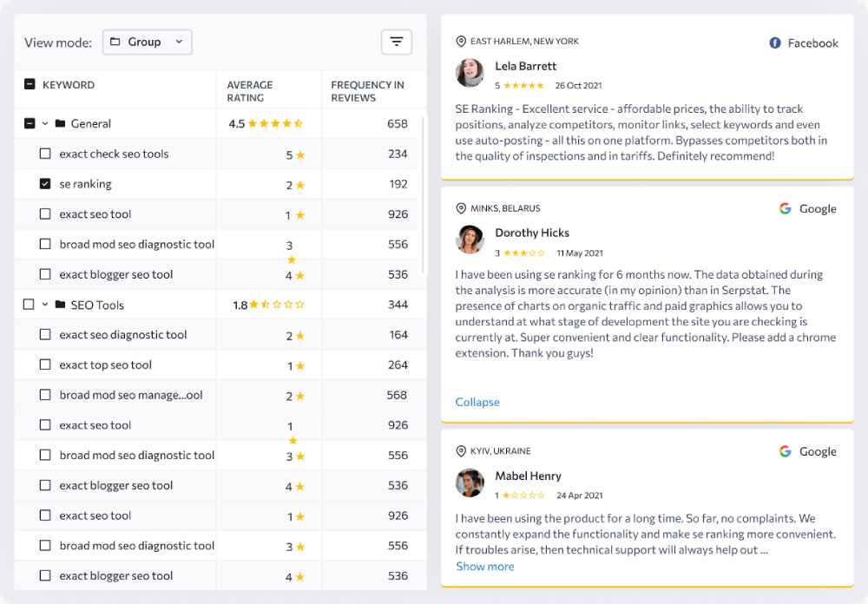The image size is (868, 604).
Task: Click frequency value 568
Action: 397,395
